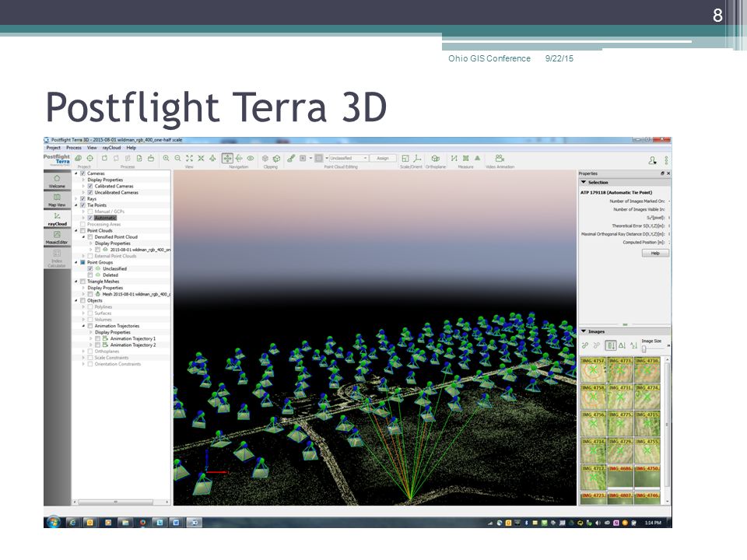This screenshot has height=560, width=747.
Task: Toggle the Rays checkbox
Action: point(83,198)
